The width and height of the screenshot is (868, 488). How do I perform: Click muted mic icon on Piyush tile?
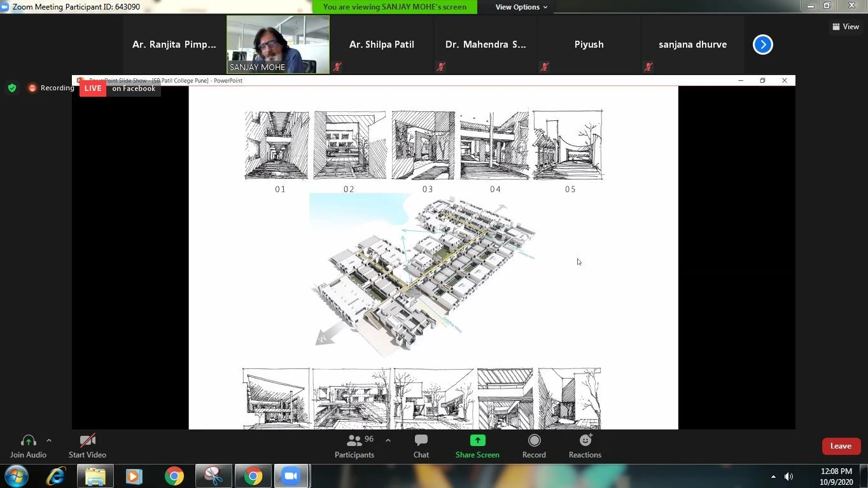[545, 67]
